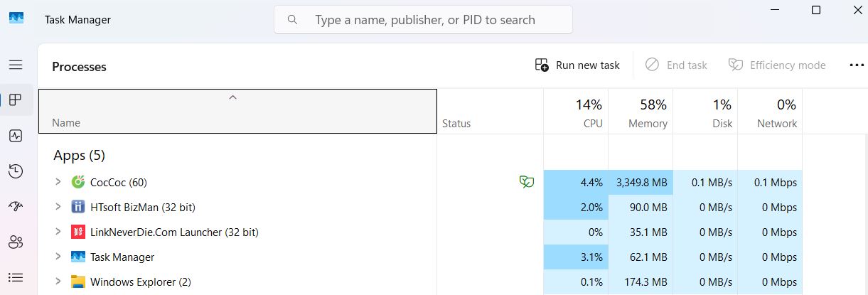Open the Details sidebar icon

(16, 277)
